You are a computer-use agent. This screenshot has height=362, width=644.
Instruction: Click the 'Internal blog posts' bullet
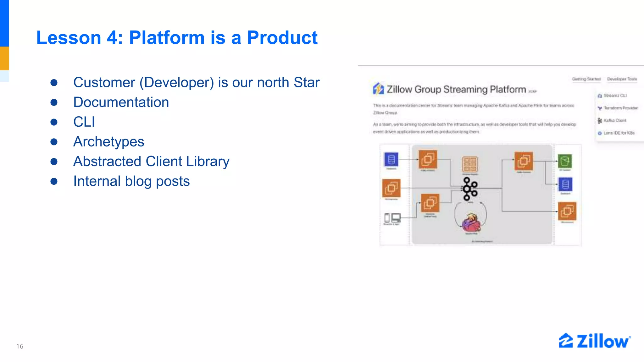point(131,181)
